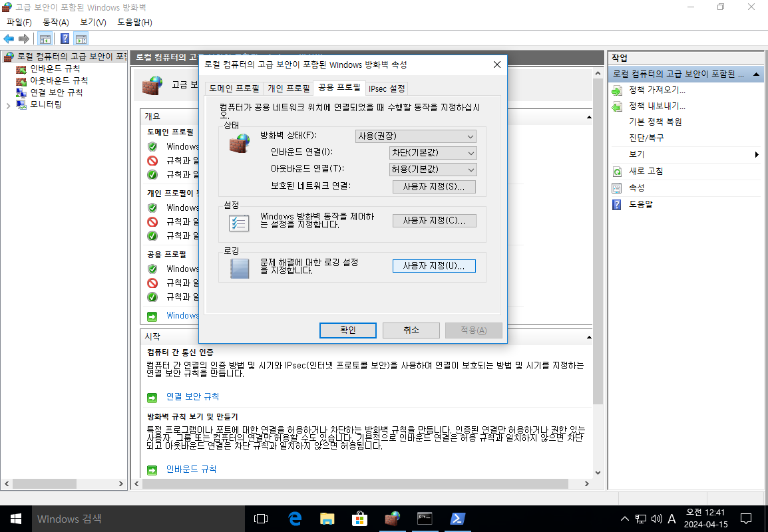
Task: Show hidden system tray icons
Action: coord(624,519)
